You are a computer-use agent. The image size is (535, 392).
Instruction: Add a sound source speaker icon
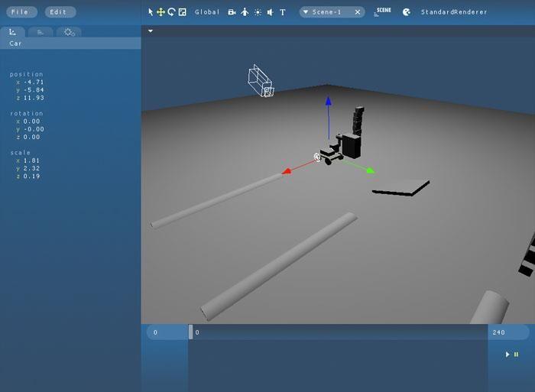click(270, 12)
